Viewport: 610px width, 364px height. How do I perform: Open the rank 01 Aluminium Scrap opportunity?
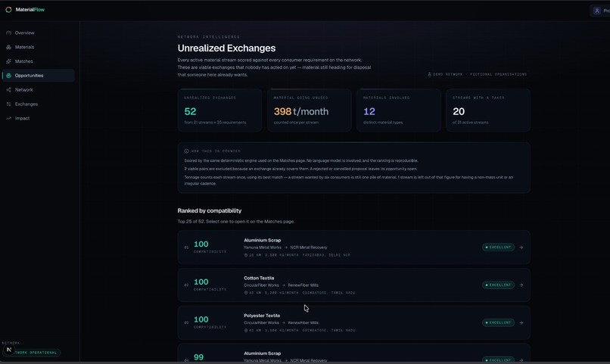(x=354, y=247)
